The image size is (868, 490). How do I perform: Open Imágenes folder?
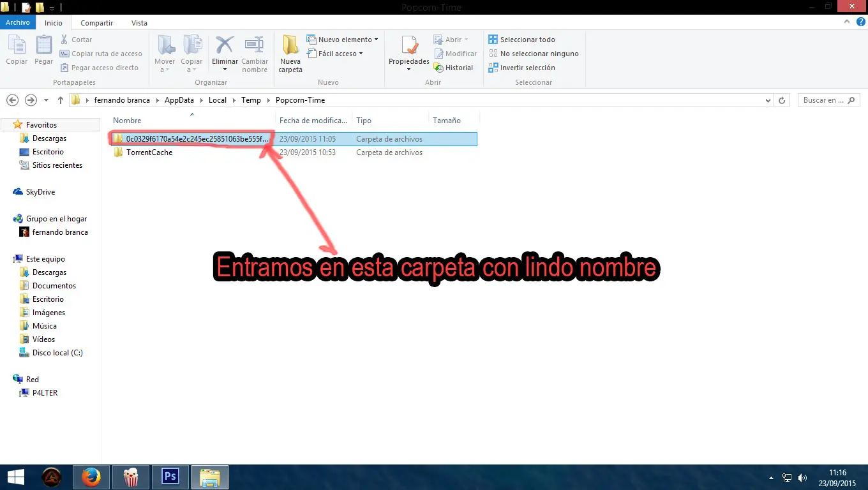pos(49,313)
